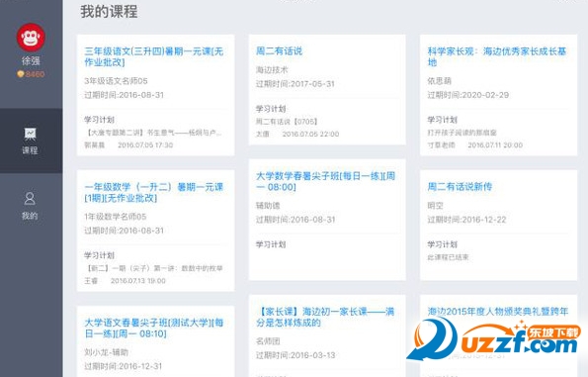588x377 pixels.
Task: Select study plan item 周二有话说【0705】
Action: coord(287,122)
